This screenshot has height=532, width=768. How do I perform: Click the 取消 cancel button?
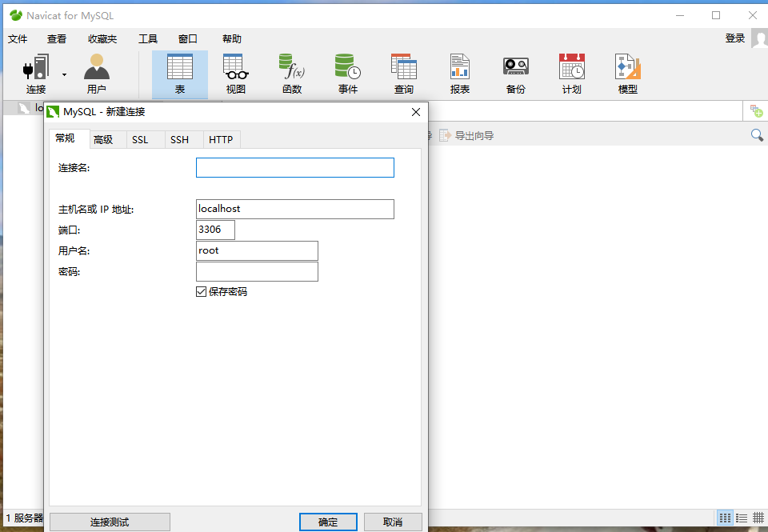(x=393, y=522)
